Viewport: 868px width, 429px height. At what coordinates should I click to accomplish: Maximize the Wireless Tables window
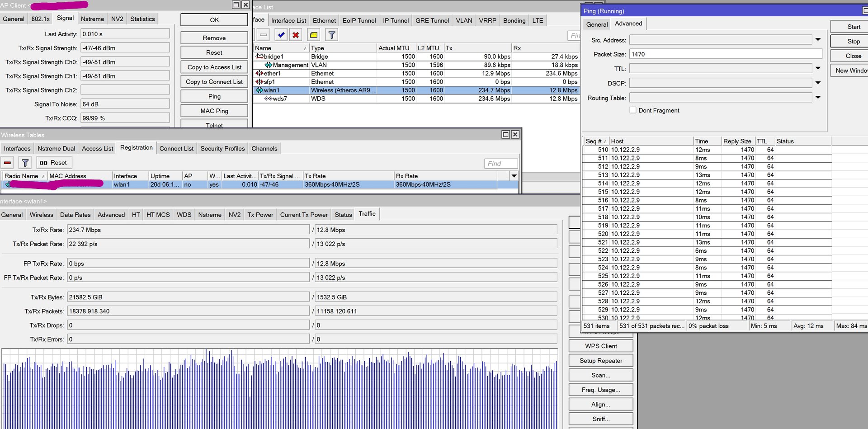pos(505,134)
